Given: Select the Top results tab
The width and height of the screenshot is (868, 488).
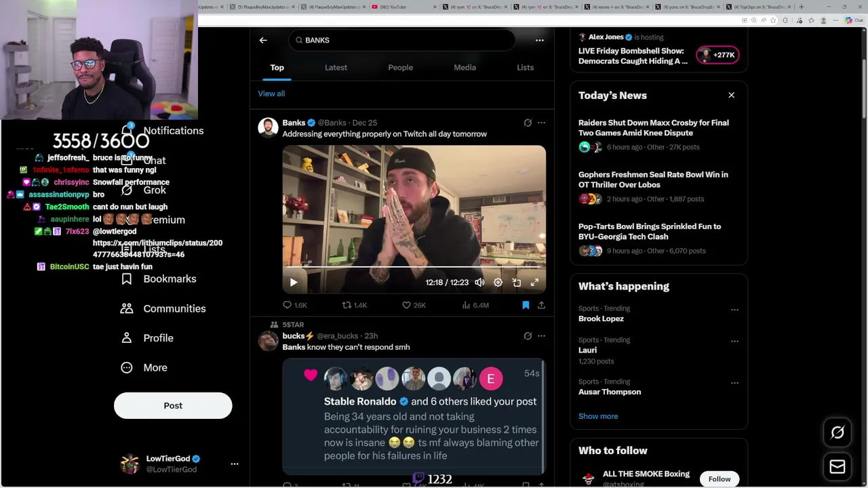Looking at the screenshot, I should click(x=277, y=67).
